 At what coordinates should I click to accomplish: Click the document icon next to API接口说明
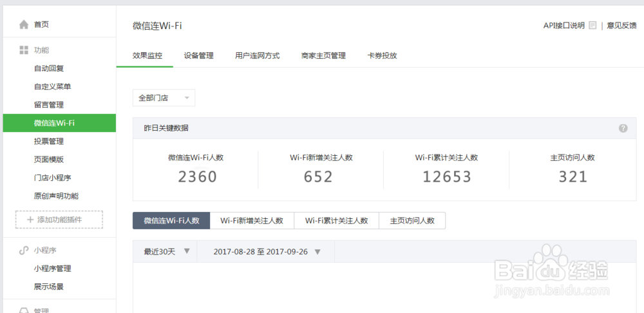pos(592,26)
